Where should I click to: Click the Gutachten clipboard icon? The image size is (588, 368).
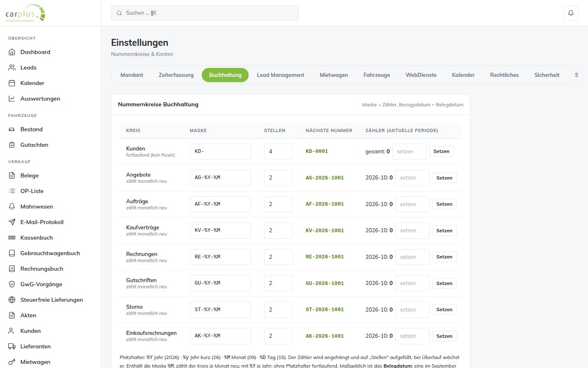[x=12, y=145]
